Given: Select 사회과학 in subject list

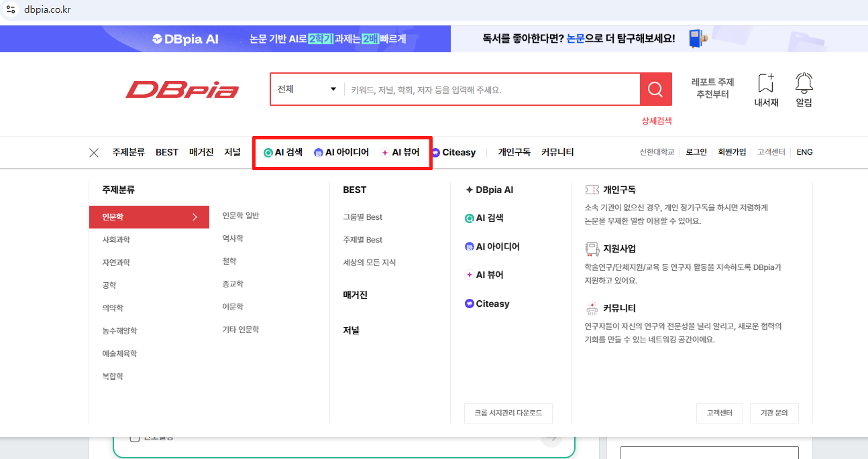Looking at the screenshot, I should pos(116,240).
